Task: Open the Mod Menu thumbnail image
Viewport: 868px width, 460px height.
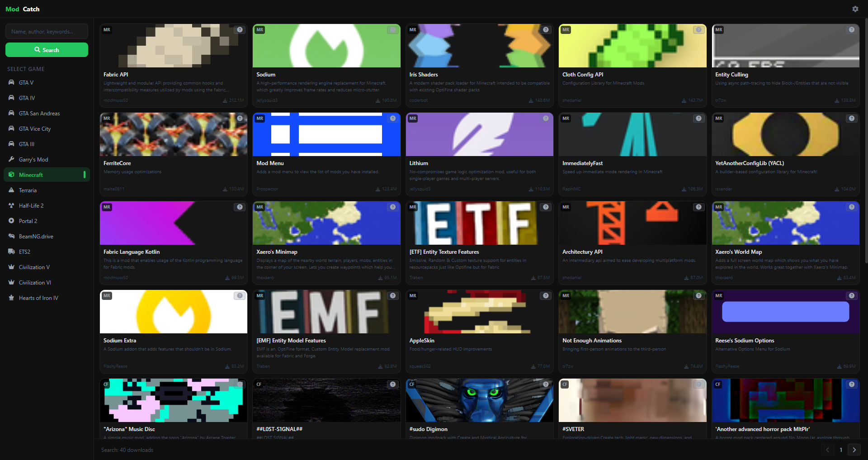Action: (x=326, y=134)
